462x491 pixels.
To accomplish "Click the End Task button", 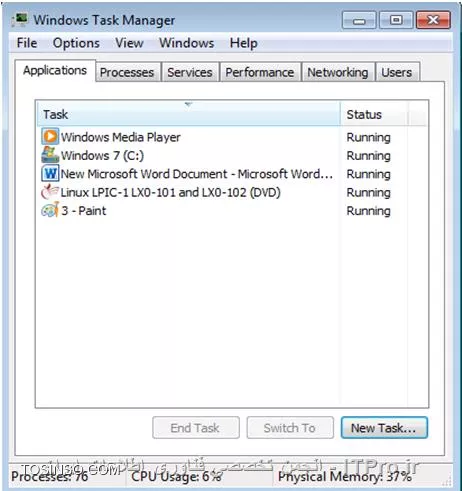I will pos(196,428).
